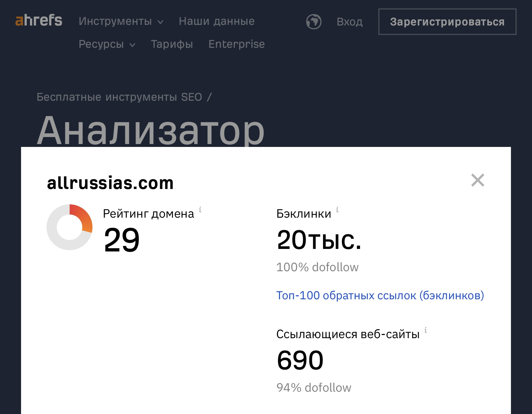Open Наши данные menu item

(217, 21)
